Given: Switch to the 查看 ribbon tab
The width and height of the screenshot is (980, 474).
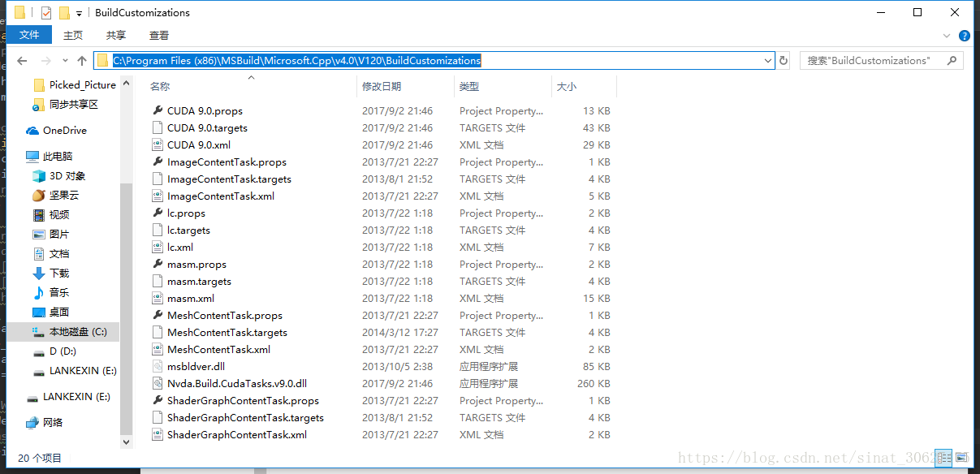Looking at the screenshot, I should (158, 35).
